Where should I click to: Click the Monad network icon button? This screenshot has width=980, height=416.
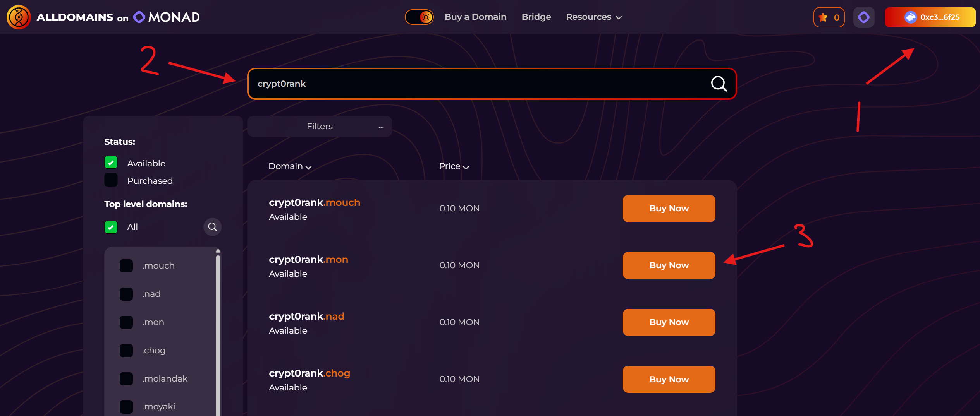tap(863, 17)
